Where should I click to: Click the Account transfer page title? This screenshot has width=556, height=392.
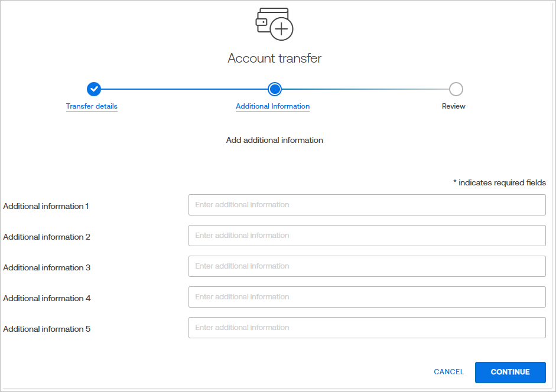(274, 58)
